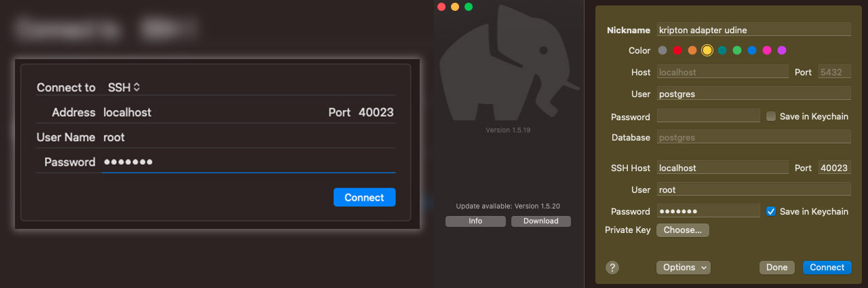Click the green zoom window button
Viewport: 868px width, 288px height.
[x=469, y=7]
